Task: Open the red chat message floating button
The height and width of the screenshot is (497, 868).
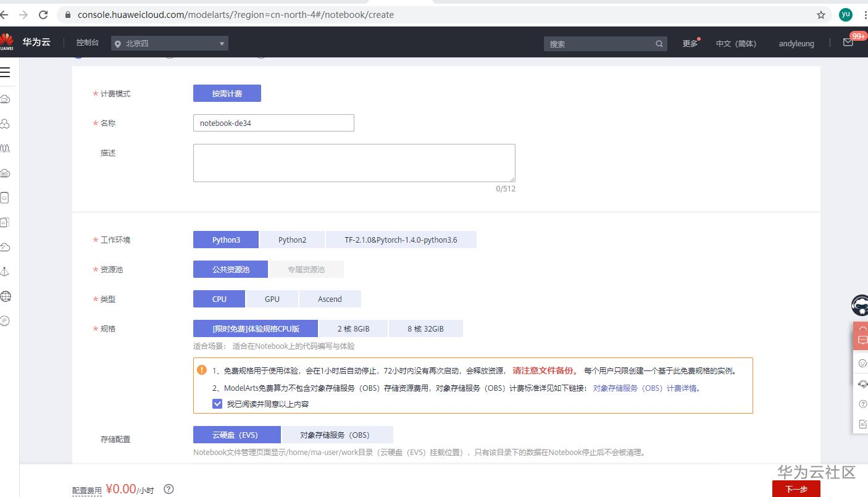Action: coord(861,335)
